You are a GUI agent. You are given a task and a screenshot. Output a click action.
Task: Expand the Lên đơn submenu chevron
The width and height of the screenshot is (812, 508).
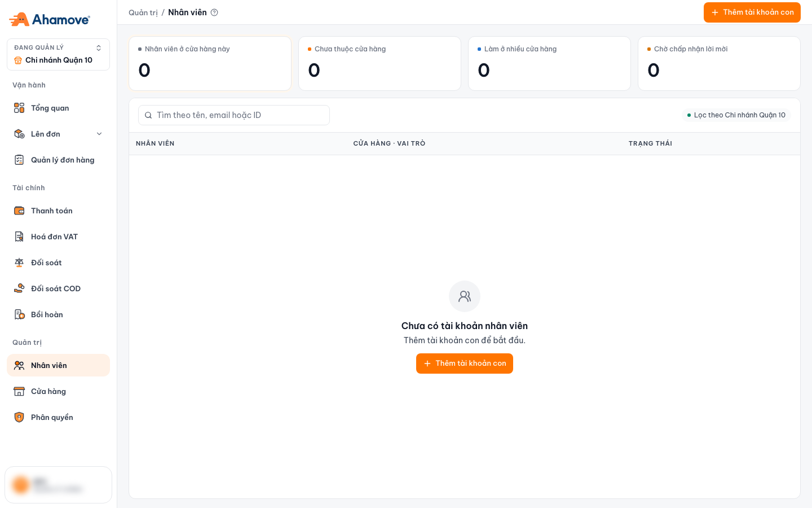(99, 134)
